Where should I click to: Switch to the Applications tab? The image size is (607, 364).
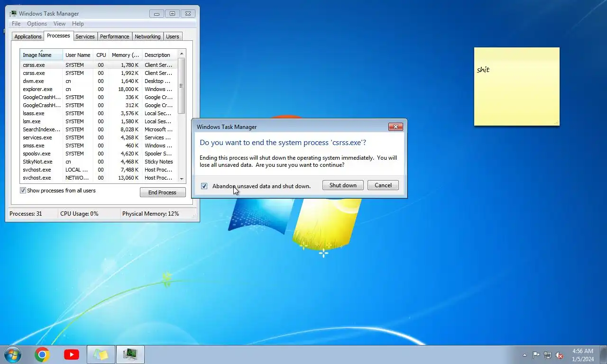28,36
